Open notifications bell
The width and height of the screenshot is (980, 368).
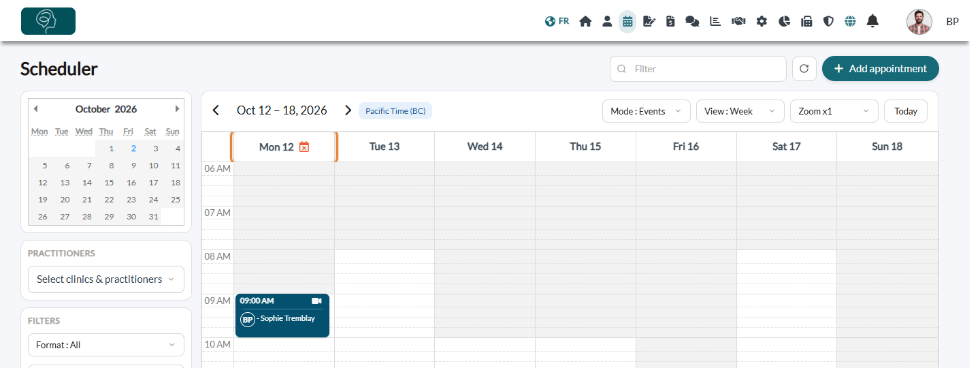(872, 21)
